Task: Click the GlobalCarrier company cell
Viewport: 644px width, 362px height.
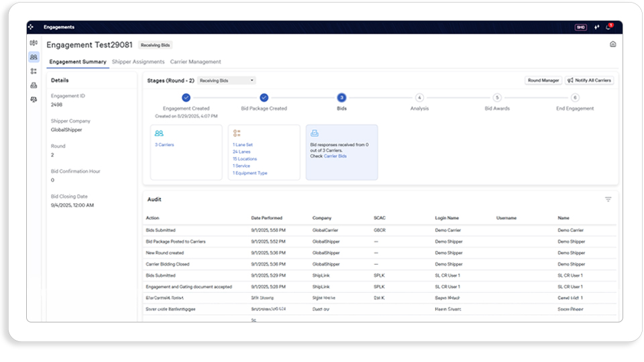Action: tap(325, 230)
